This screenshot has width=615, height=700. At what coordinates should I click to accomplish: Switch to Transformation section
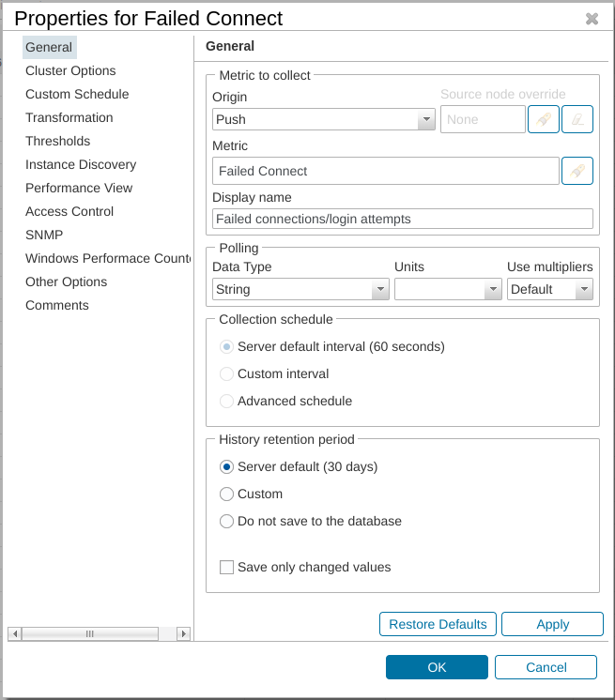69,117
